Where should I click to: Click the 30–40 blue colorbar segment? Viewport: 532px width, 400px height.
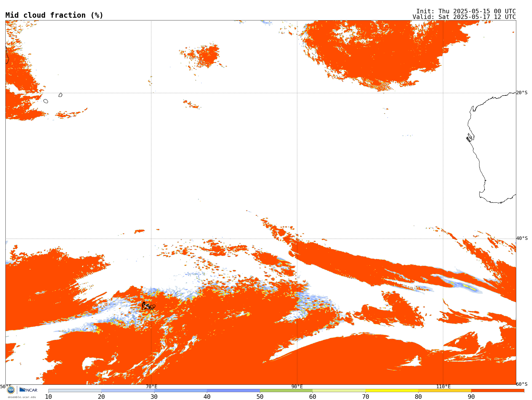(181, 391)
